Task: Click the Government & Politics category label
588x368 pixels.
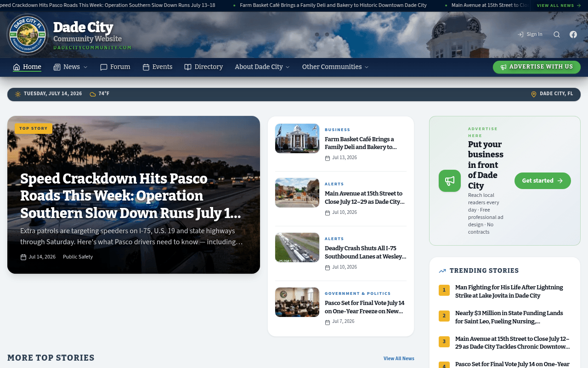Action: click(358, 293)
